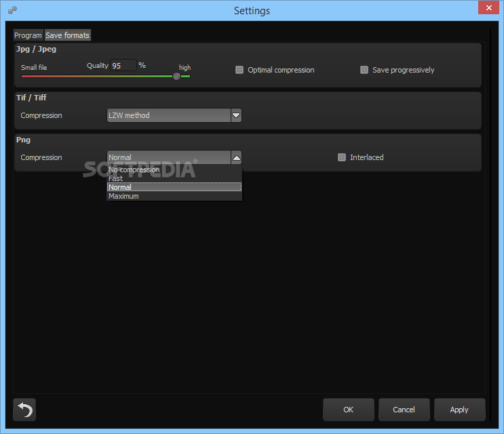The image size is (504, 434).
Task: Click the 'high' slider label
Action: [x=185, y=68]
